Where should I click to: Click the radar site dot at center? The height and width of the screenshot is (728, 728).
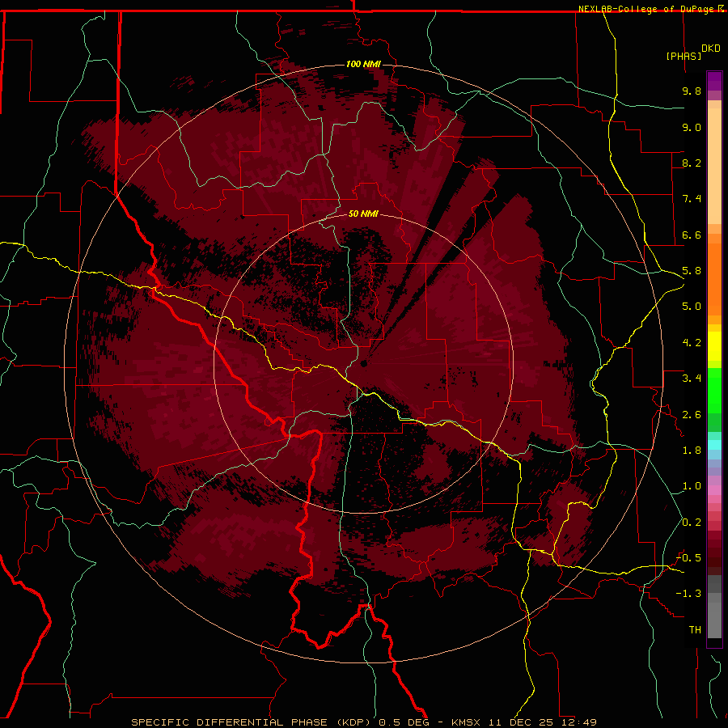coord(364,363)
